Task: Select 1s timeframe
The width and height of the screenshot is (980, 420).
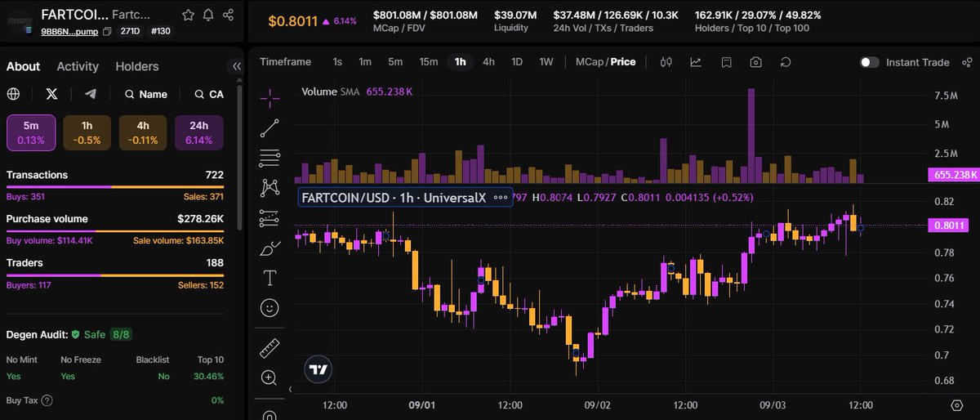Action: tap(337, 62)
